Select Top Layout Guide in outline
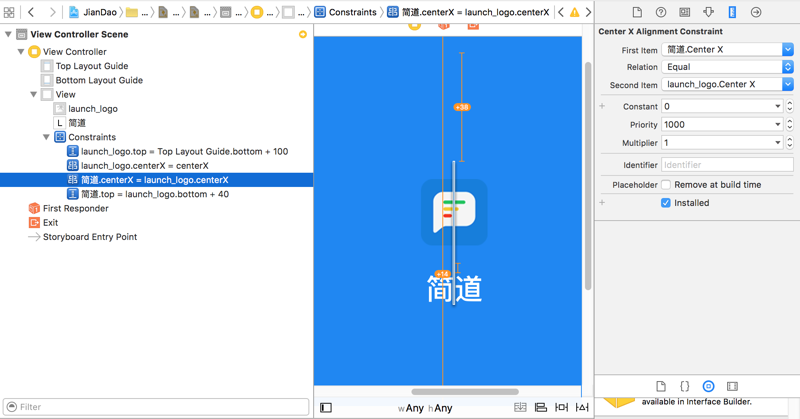 (x=92, y=66)
